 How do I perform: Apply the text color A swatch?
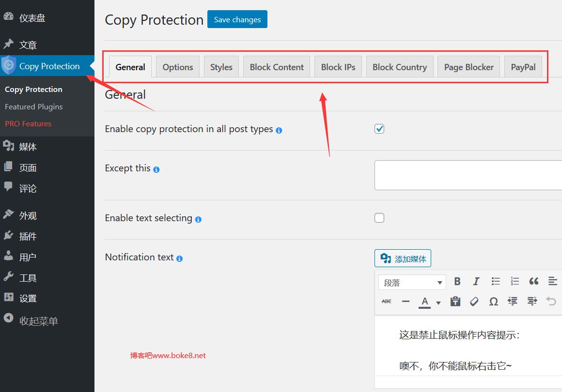[424, 302]
